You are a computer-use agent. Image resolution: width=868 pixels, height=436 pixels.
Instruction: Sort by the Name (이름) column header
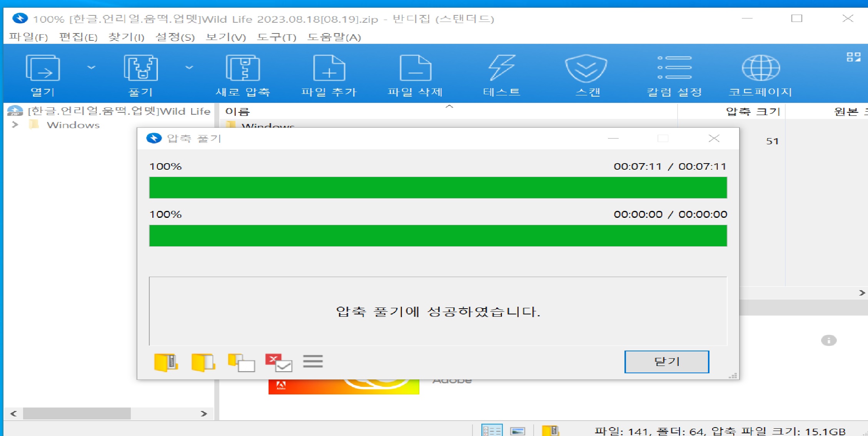[x=237, y=112]
